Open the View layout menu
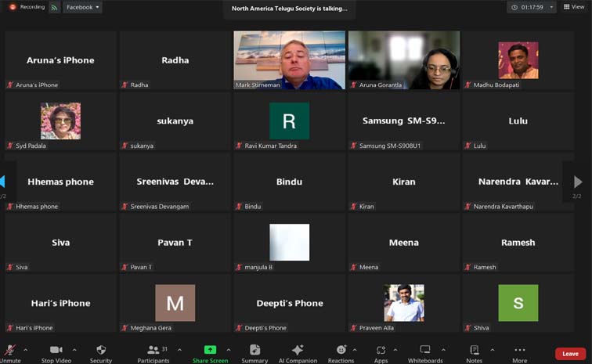Viewport: 592px width, 364px height. 574,7
